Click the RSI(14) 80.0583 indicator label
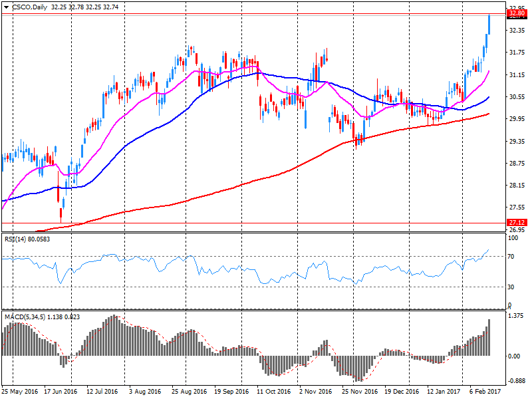Viewport: 532px width, 399px height. point(27,239)
